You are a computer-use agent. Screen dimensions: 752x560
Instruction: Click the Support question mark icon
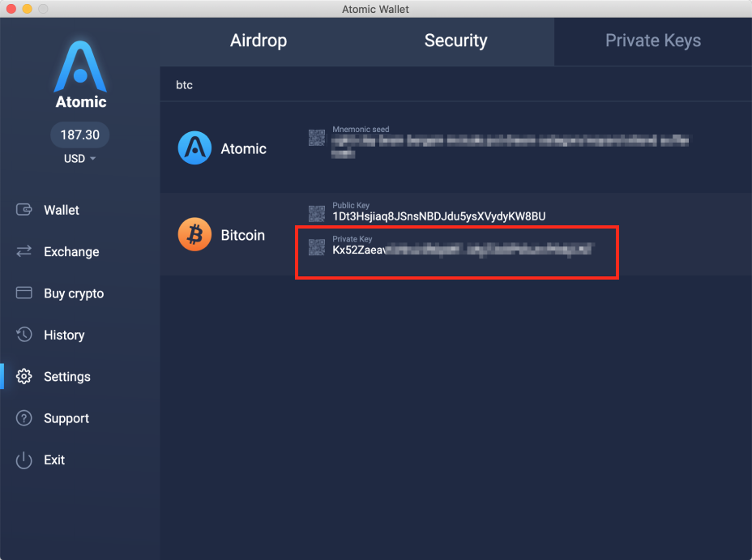pos(24,418)
